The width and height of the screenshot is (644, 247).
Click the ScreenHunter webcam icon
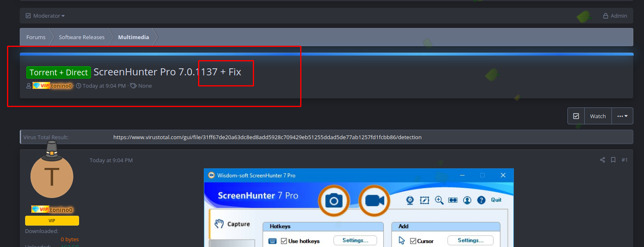pyautogui.click(x=410, y=200)
